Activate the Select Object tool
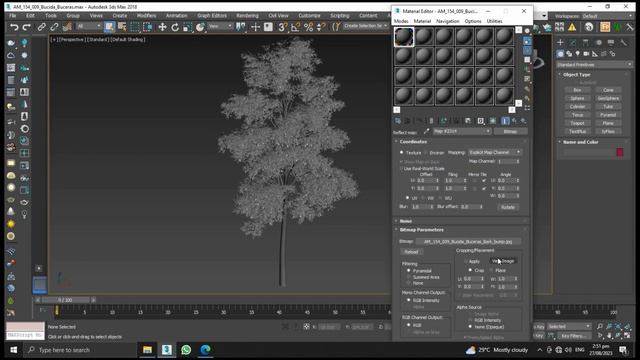Screen dimensions: 640x360 tap(109, 27)
